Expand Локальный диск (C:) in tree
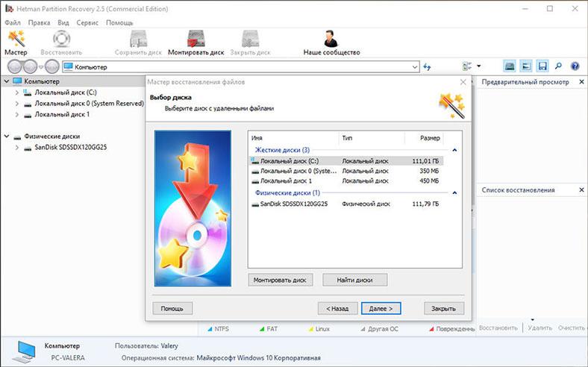The width and height of the screenshot is (588, 367). 17,92
